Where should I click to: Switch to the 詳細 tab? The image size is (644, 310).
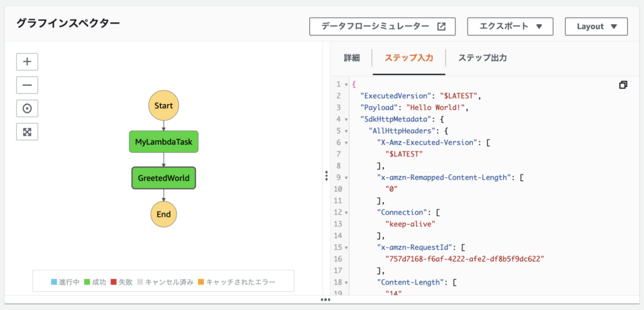(x=352, y=58)
